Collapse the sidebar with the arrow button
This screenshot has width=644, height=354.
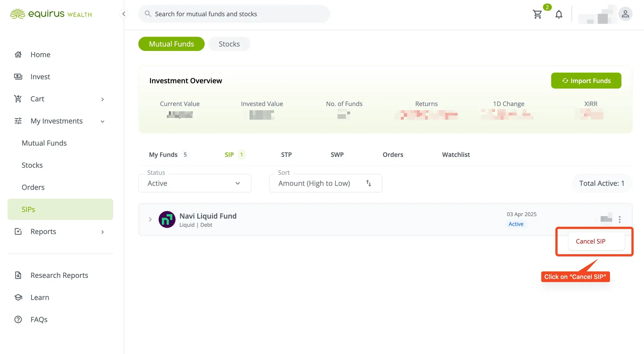[x=124, y=14]
